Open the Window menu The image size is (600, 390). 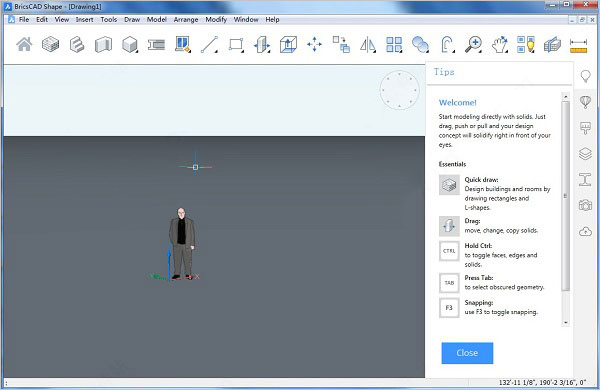(246, 20)
